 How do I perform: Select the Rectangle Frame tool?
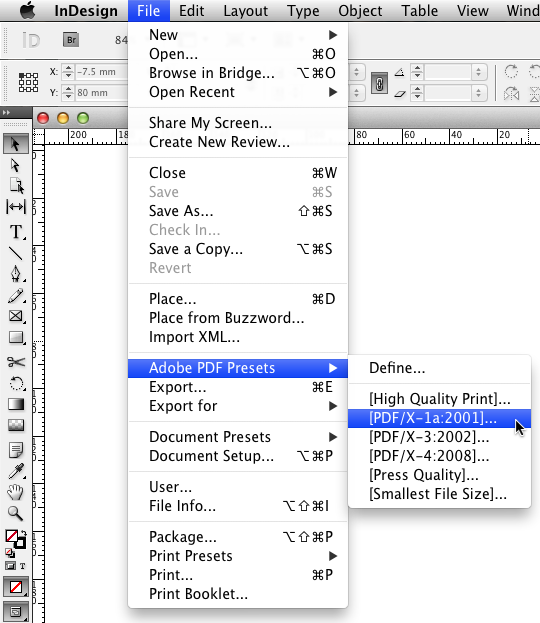pyautogui.click(x=15, y=316)
